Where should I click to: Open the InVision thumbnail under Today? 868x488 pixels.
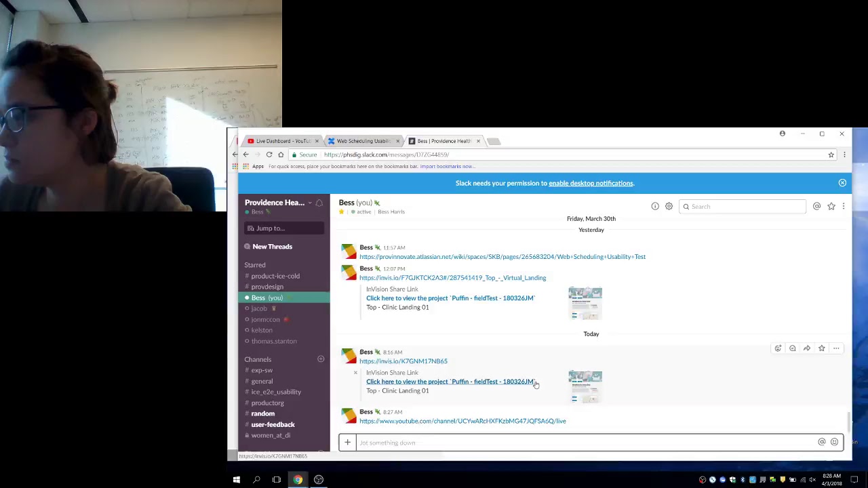tap(585, 387)
